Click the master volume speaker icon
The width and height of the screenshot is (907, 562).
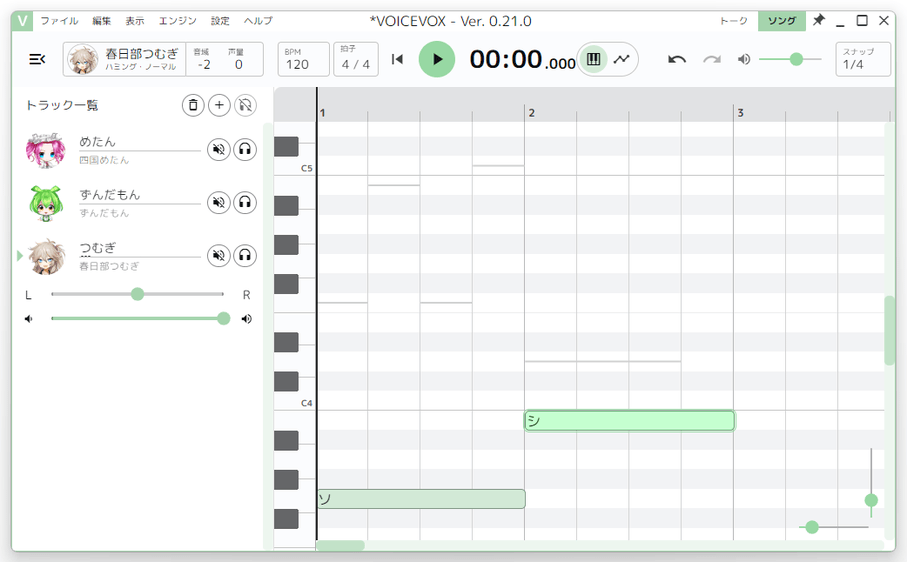coord(744,59)
